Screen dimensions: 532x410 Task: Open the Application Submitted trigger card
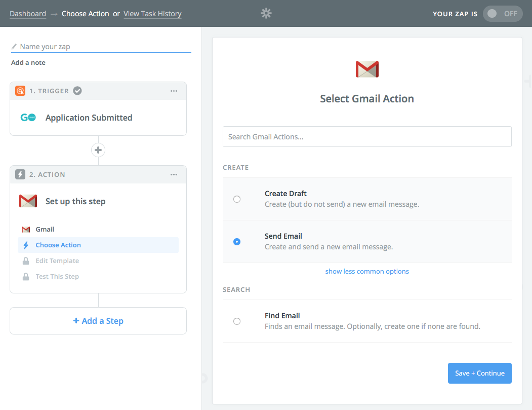(x=98, y=118)
